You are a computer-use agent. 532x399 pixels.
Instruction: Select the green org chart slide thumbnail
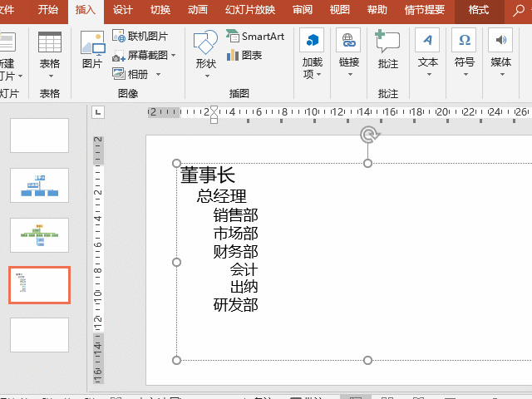click(39, 235)
